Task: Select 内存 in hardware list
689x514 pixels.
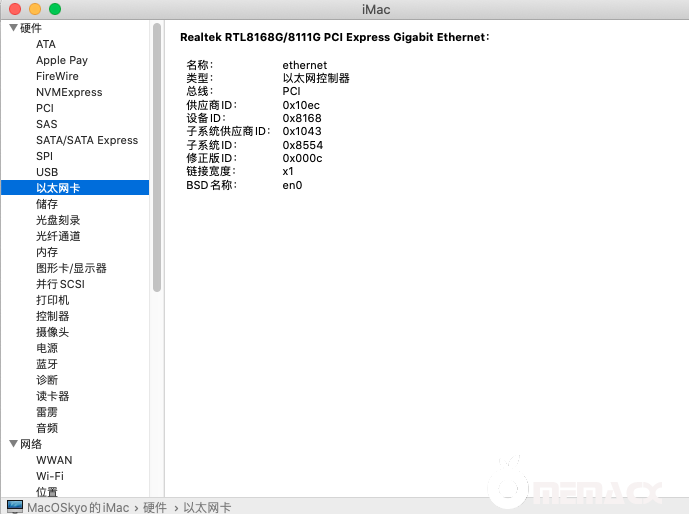Action: click(x=47, y=252)
